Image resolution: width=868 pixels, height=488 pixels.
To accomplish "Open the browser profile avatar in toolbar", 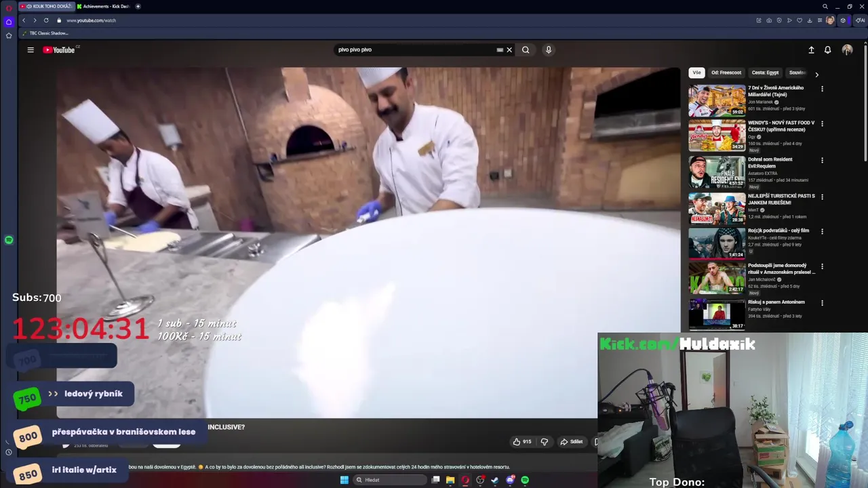I will (830, 20).
